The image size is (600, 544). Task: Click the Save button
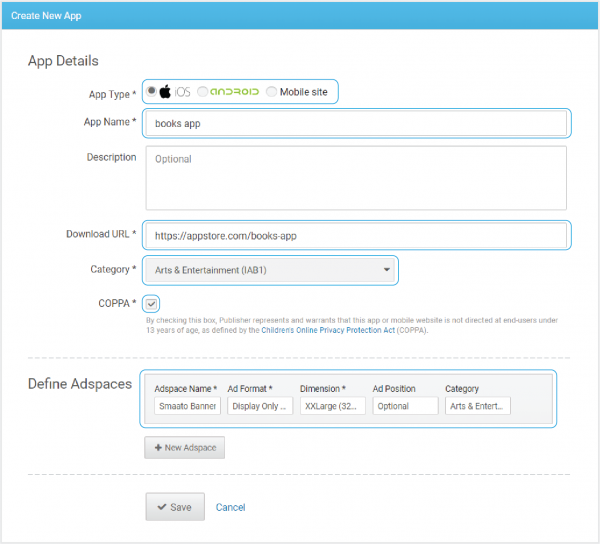[175, 507]
